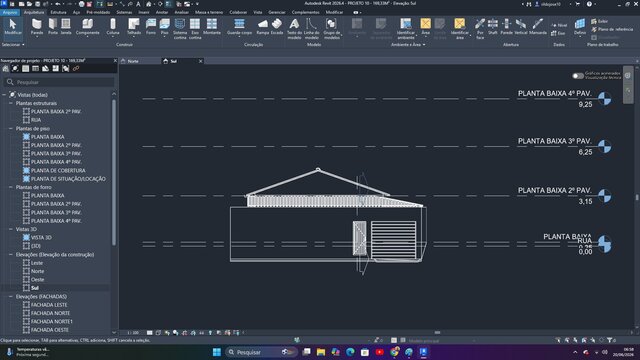This screenshot has width=640, height=360.
Task: Click the Eixo grid button in Dados
Action: coord(558,33)
